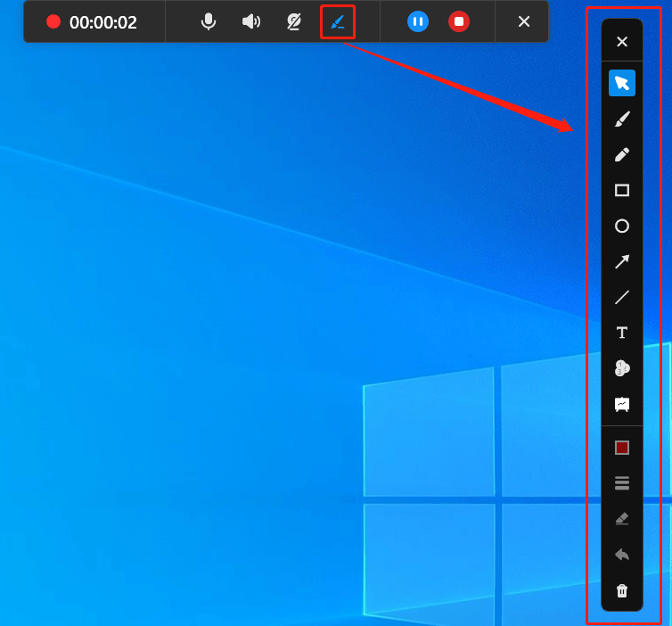This screenshot has width=672, height=626.
Task: Activate the text T tool
Action: [x=622, y=333]
